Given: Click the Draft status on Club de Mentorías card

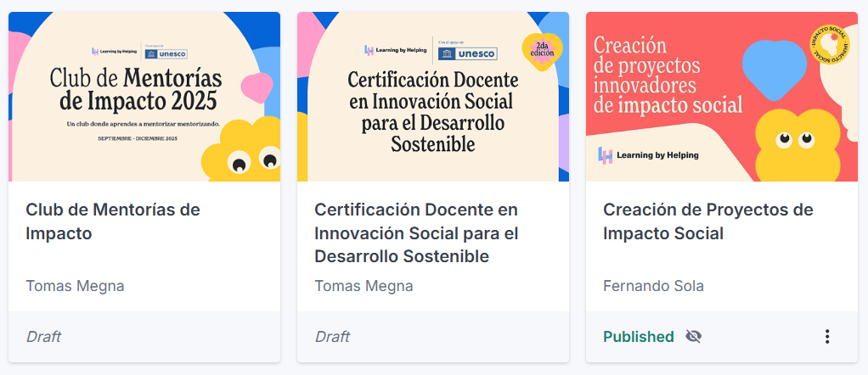Looking at the screenshot, I should 43,337.
